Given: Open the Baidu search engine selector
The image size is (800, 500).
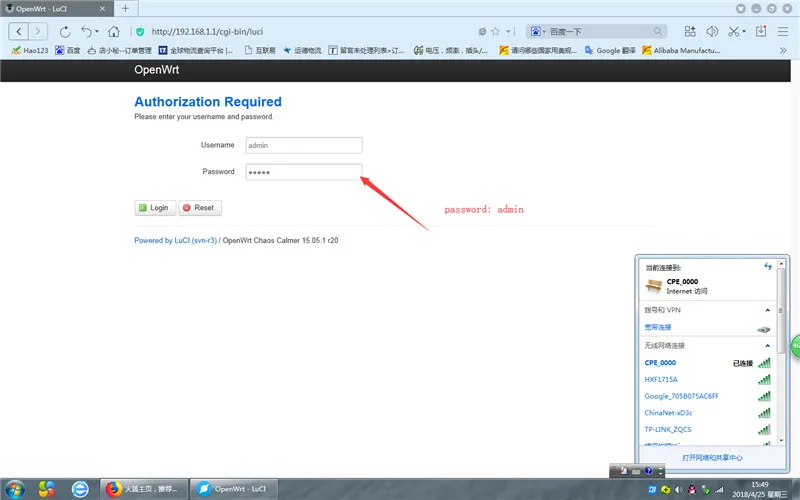Looking at the screenshot, I should point(538,32).
